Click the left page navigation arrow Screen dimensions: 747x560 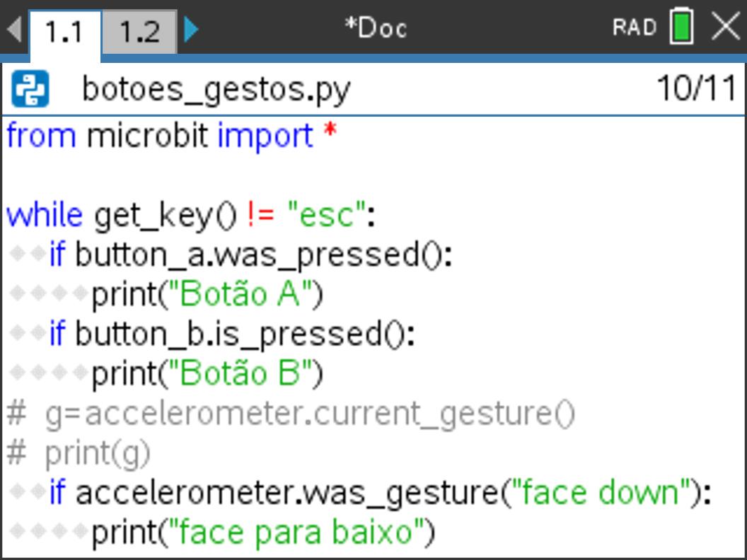point(14,29)
